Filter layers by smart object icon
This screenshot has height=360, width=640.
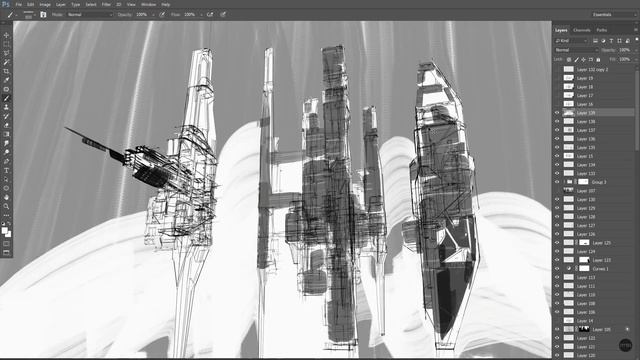[627, 41]
